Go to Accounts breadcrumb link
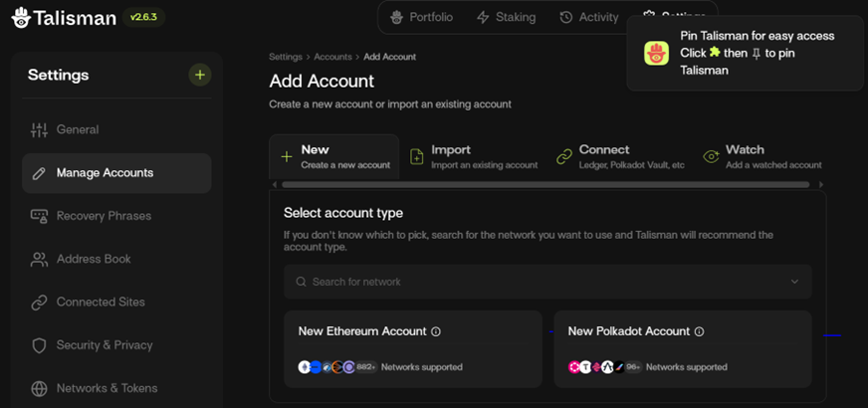Viewport: 868px width, 408px height. (332, 57)
